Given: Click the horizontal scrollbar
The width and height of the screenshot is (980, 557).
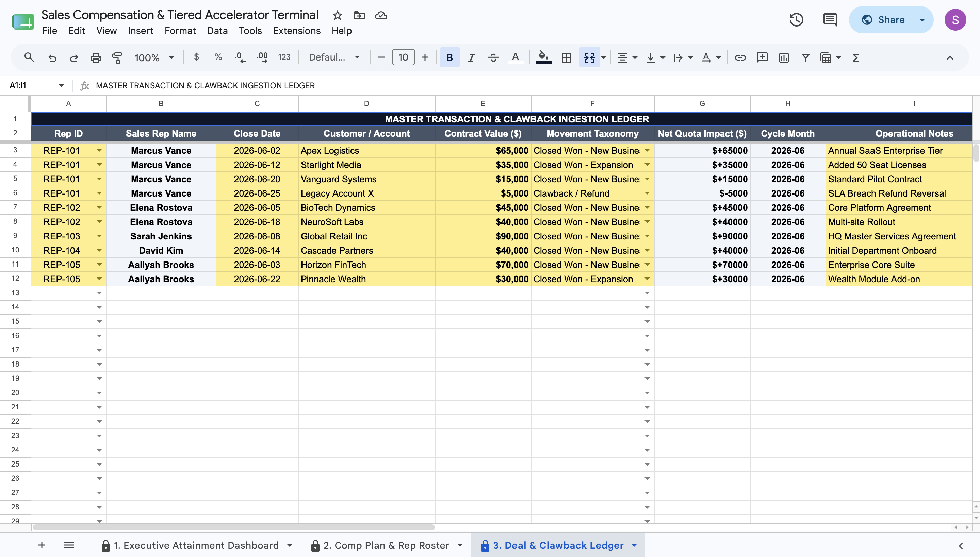Looking at the screenshot, I should tap(233, 527).
